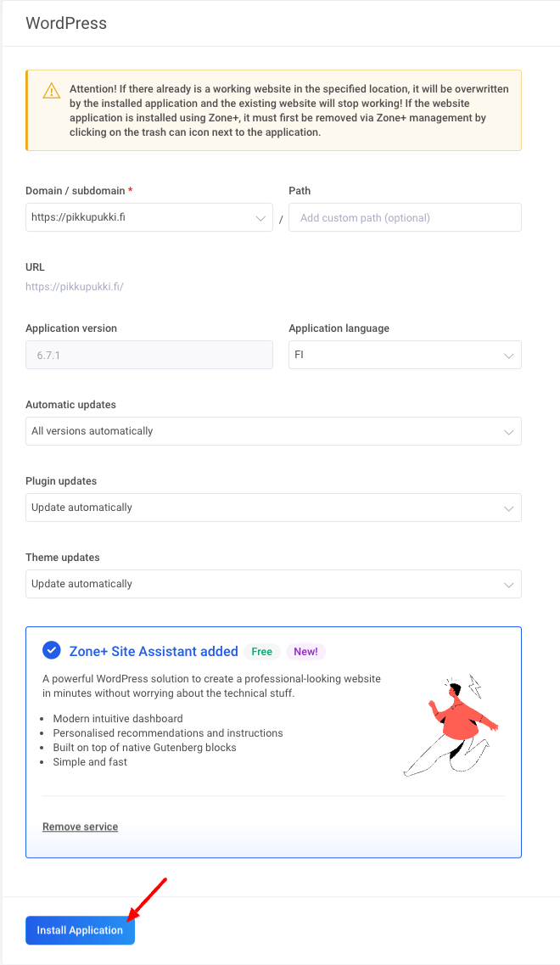This screenshot has height=965, width=560.
Task: Click the chevron arrow in Domain field
Action: point(260,217)
